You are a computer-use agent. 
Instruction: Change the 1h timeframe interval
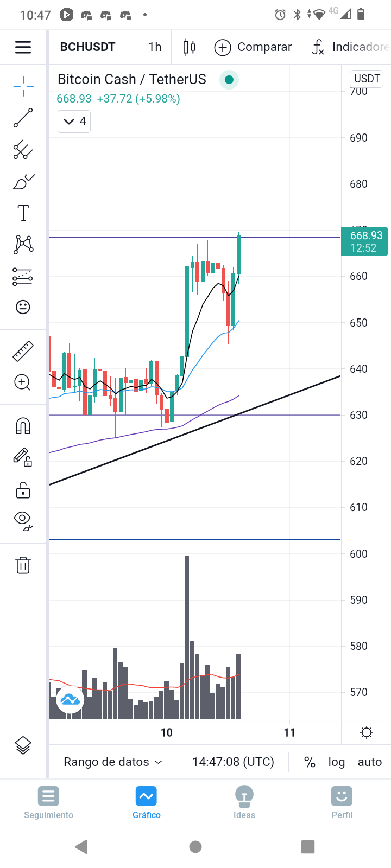[x=155, y=47]
